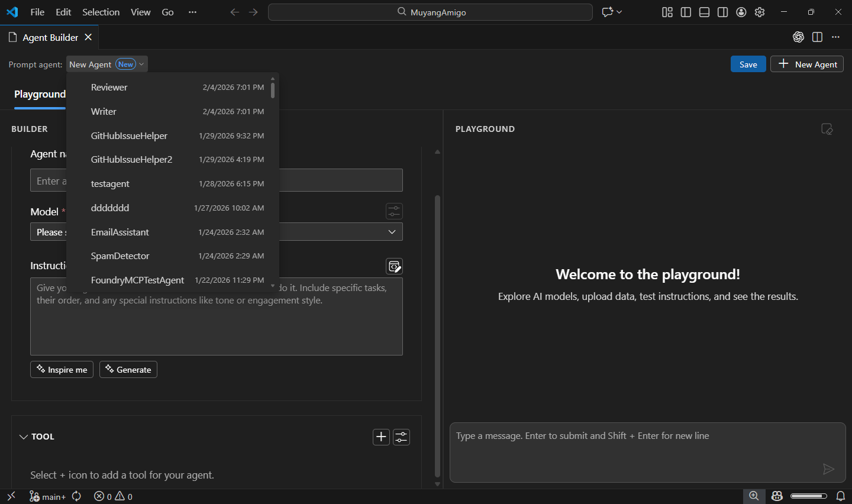The width and height of the screenshot is (852, 504).
Task: Toggle the screen reader icon in status bar
Action: click(x=776, y=496)
